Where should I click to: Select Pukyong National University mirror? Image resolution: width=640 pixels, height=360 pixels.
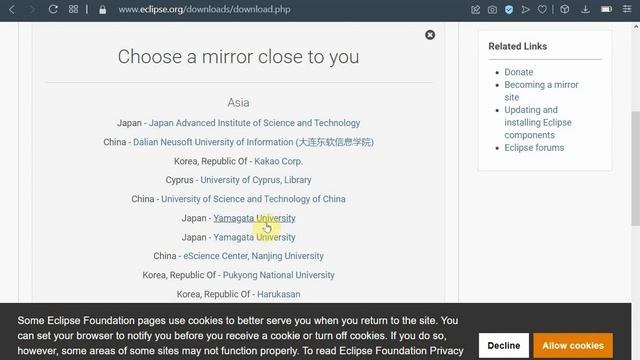(x=279, y=275)
